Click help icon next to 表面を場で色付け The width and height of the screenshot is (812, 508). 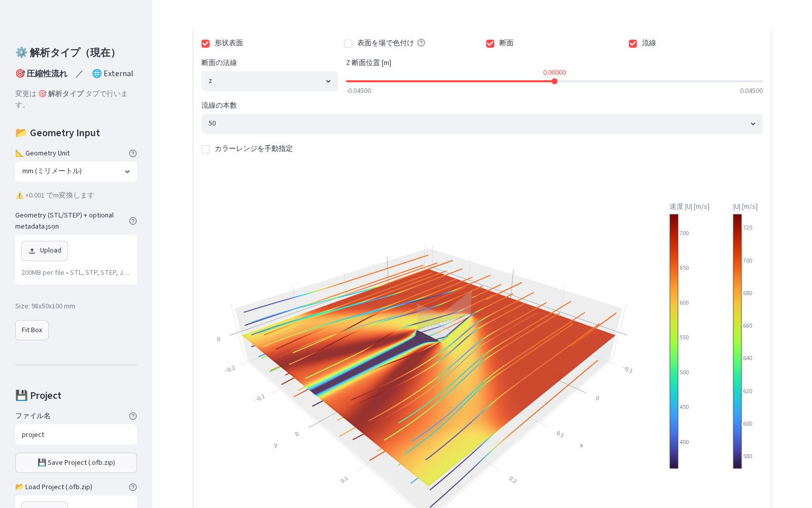(x=421, y=43)
